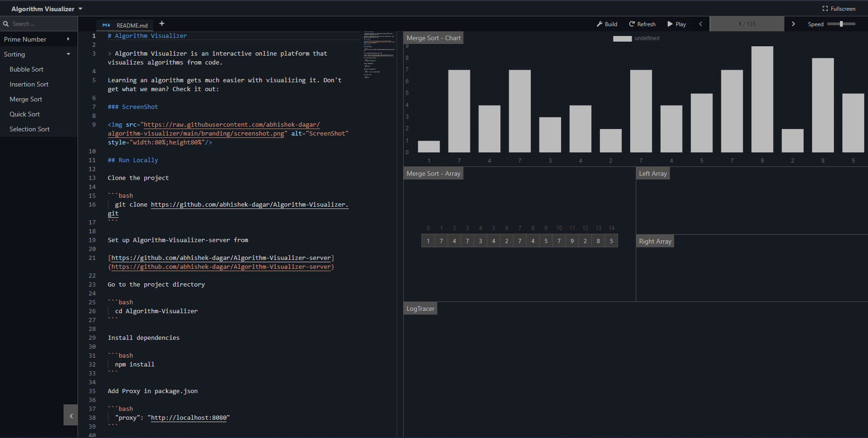Image resolution: width=868 pixels, height=438 pixels.
Task: Click array cell at index 14
Action: 611,241
